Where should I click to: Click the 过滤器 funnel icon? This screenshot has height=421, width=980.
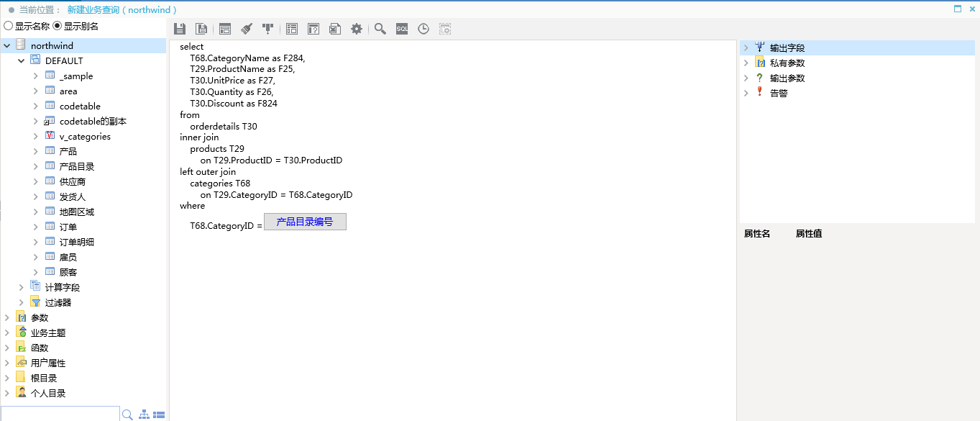click(x=35, y=302)
